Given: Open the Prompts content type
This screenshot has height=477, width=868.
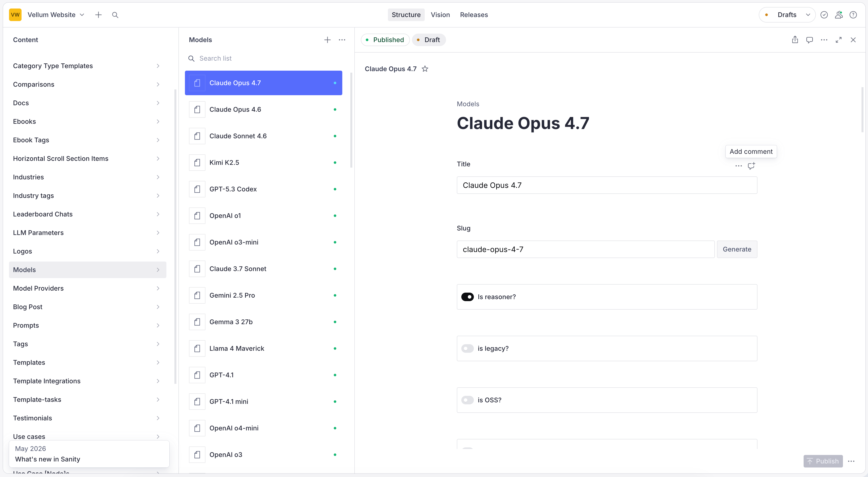Looking at the screenshot, I should [88, 325].
